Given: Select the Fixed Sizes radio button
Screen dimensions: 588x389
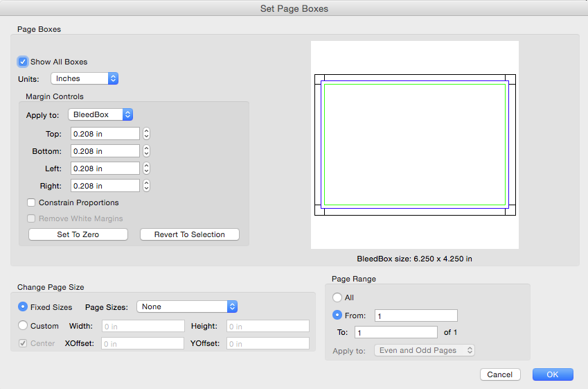Looking at the screenshot, I should pyautogui.click(x=23, y=306).
